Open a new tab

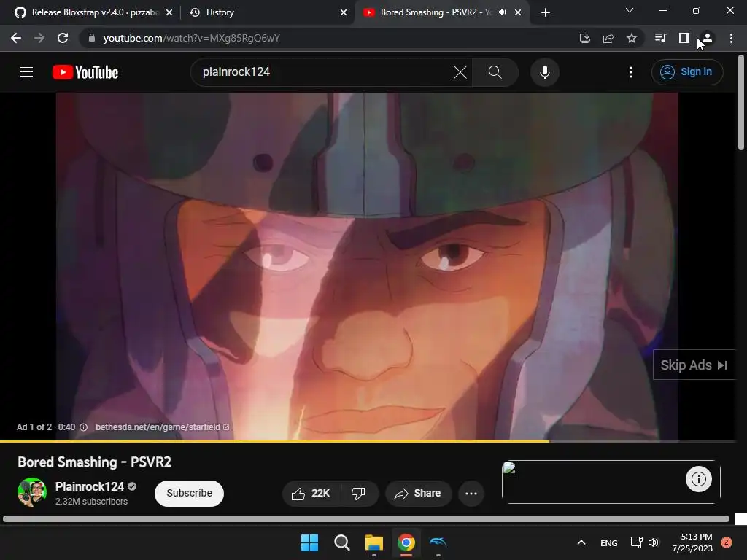click(x=546, y=12)
